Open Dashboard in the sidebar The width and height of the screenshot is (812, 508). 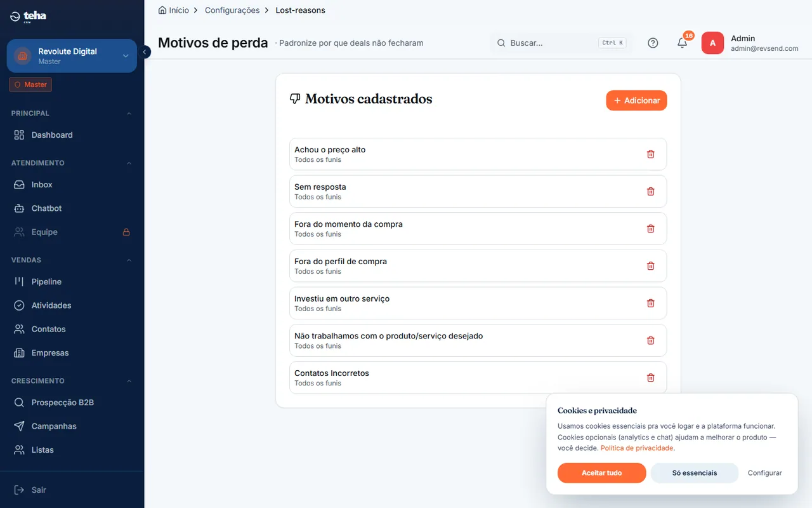click(72, 135)
